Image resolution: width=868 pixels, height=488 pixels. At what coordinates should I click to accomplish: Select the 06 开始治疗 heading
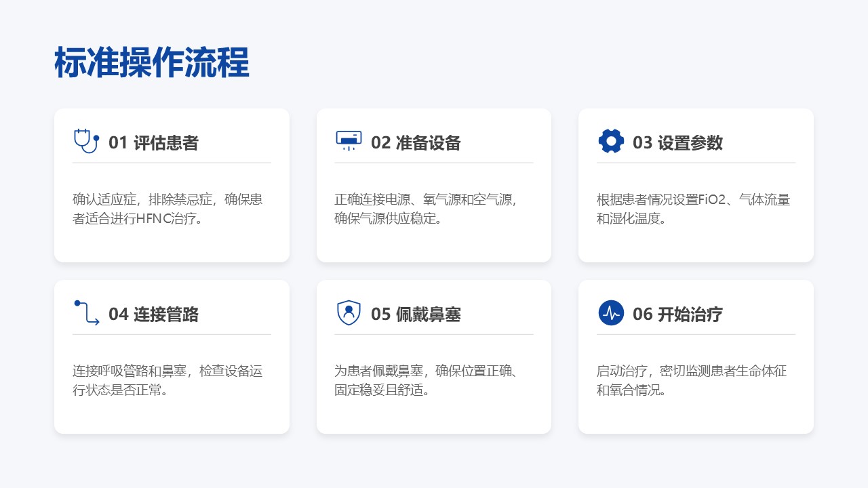pos(677,314)
